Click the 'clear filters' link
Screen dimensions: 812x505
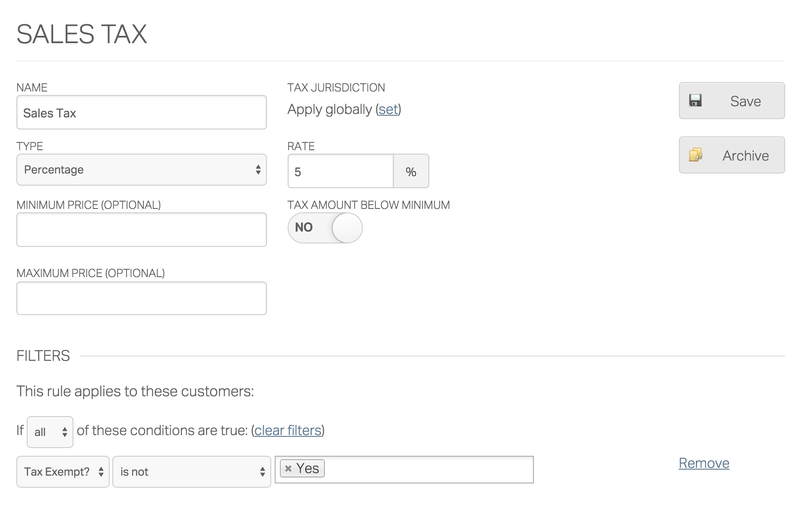pyautogui.click(x=288, y=430)
